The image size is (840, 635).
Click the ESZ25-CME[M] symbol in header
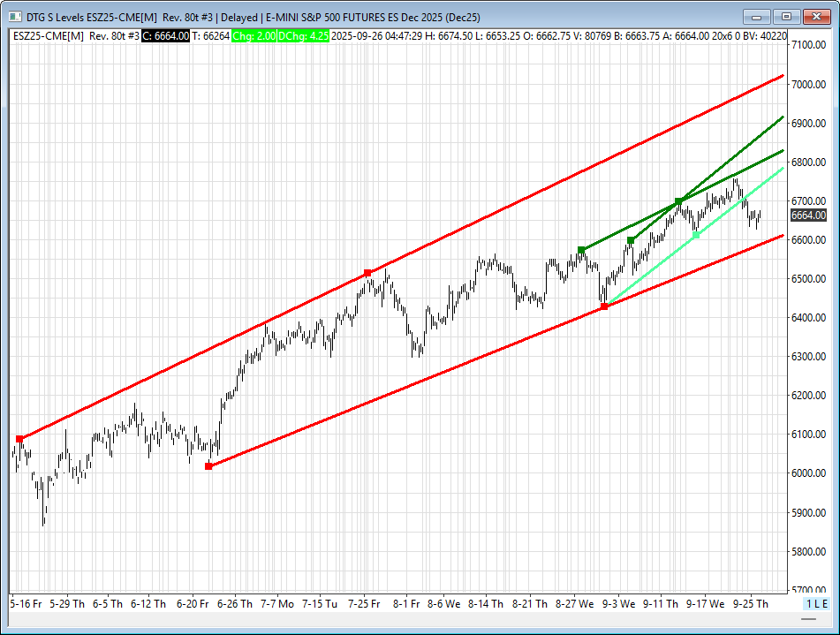(49, 36)
